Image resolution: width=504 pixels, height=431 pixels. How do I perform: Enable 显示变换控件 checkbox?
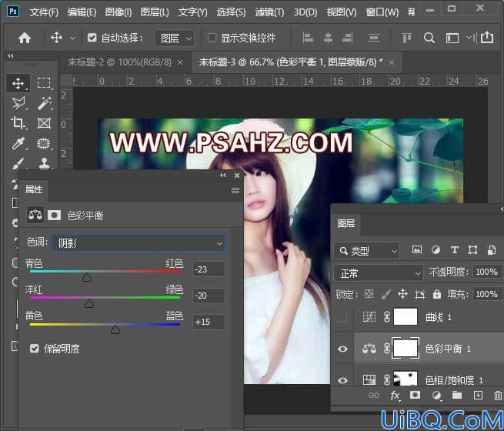[212, 38]
